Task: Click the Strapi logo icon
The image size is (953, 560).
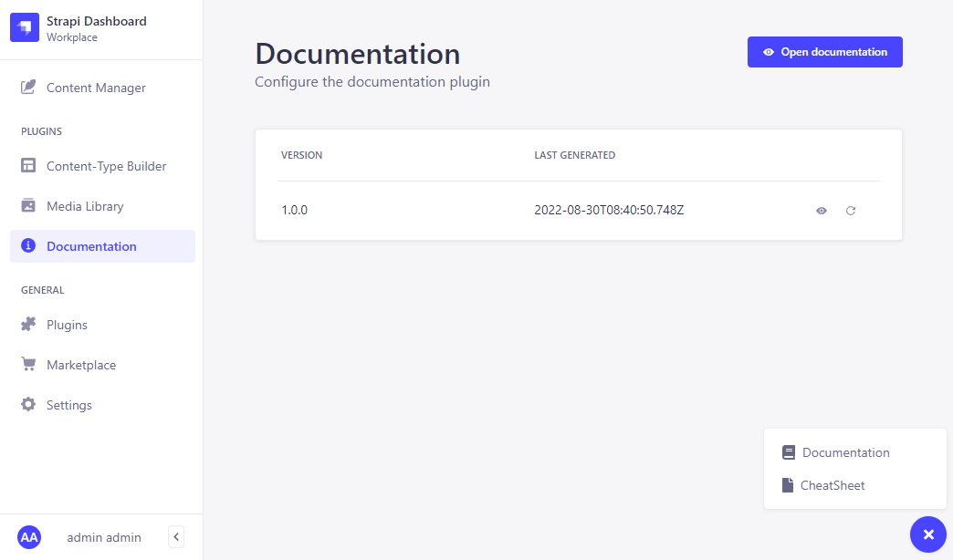Action: coord(25,27)
